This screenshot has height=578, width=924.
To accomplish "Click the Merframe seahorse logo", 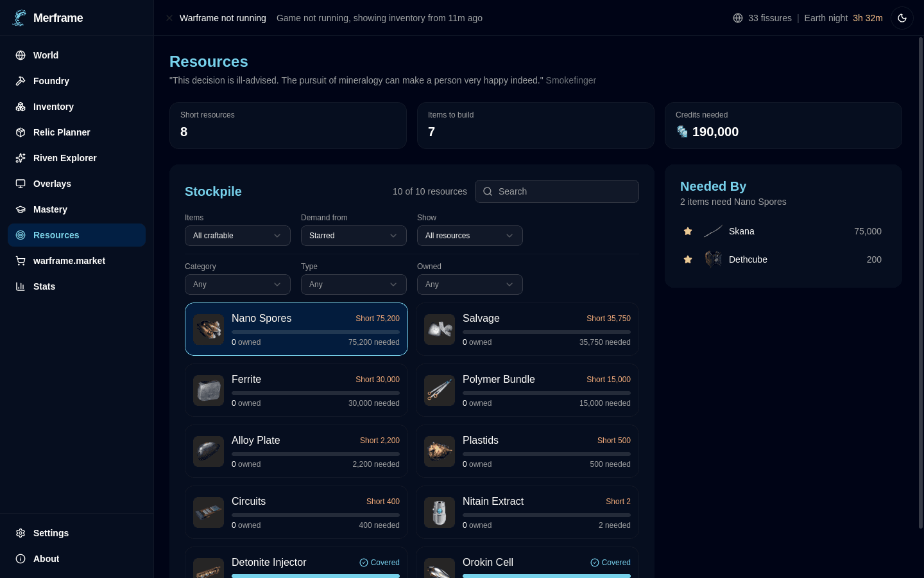I will tap(20, 18).
